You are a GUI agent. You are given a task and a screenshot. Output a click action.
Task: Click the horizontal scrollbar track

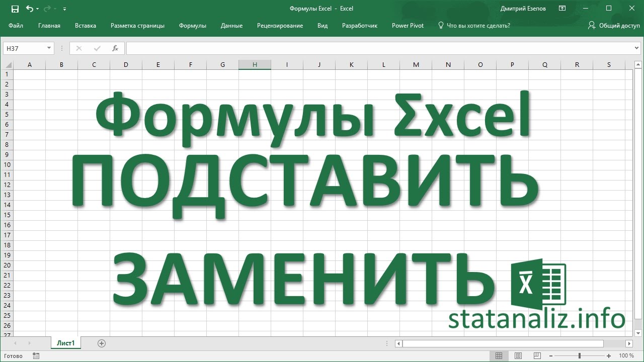[614, 343]
